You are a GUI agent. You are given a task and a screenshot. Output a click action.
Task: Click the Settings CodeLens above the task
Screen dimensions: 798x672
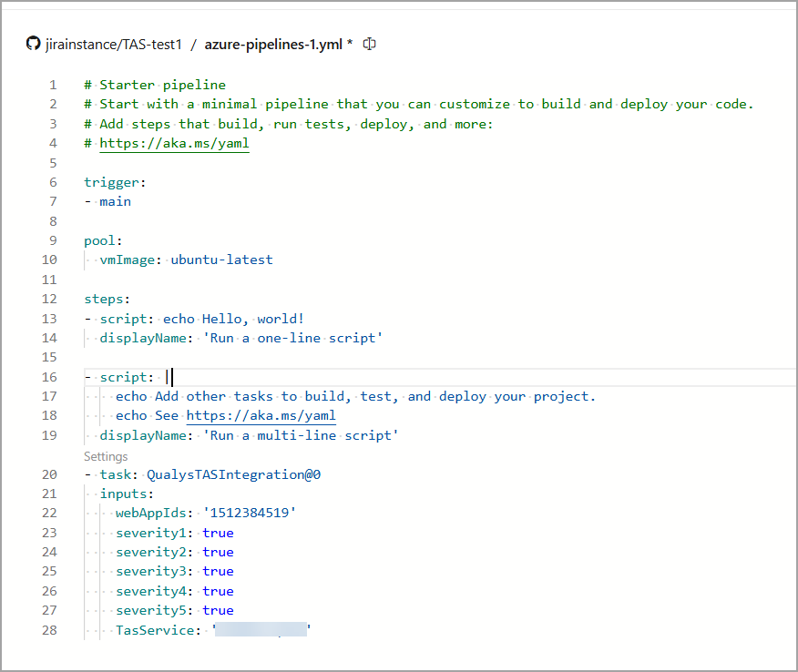(106, 455)
